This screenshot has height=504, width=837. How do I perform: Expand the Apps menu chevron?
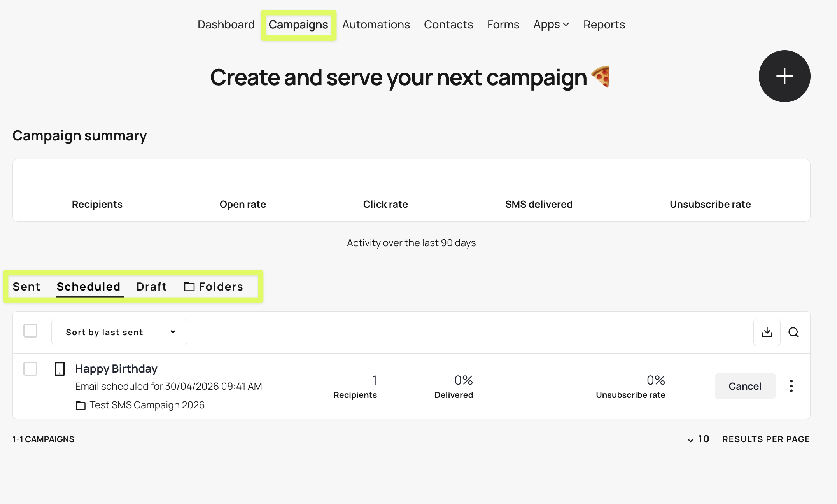tap(566, 24)
